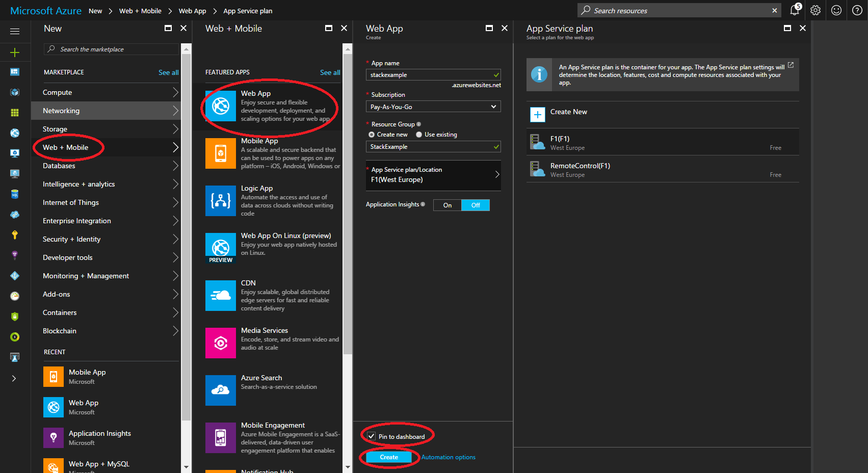This screenshot has width=868, height=473.
Task: Focus Search the marketplace field
Action: point(111,49)
